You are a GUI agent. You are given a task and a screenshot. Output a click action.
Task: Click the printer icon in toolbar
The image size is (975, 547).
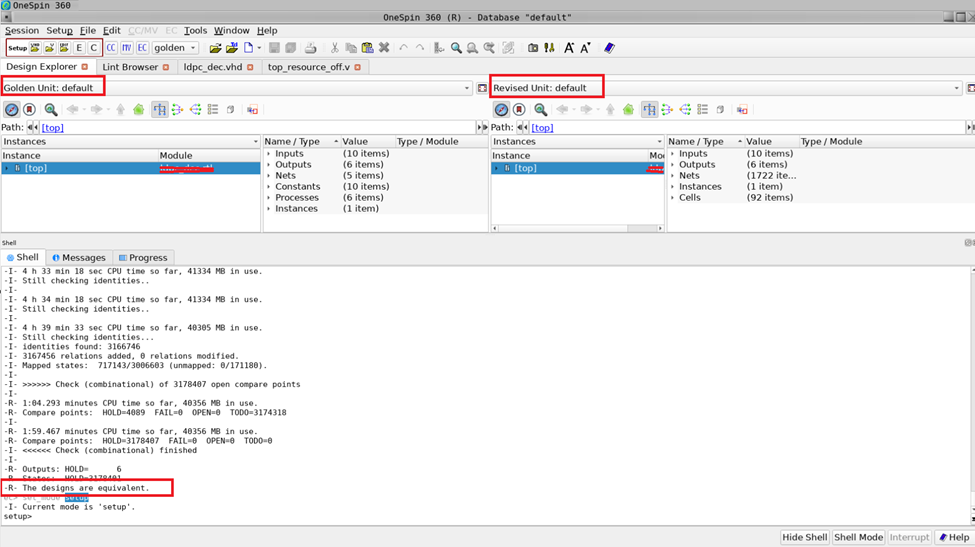310,48
